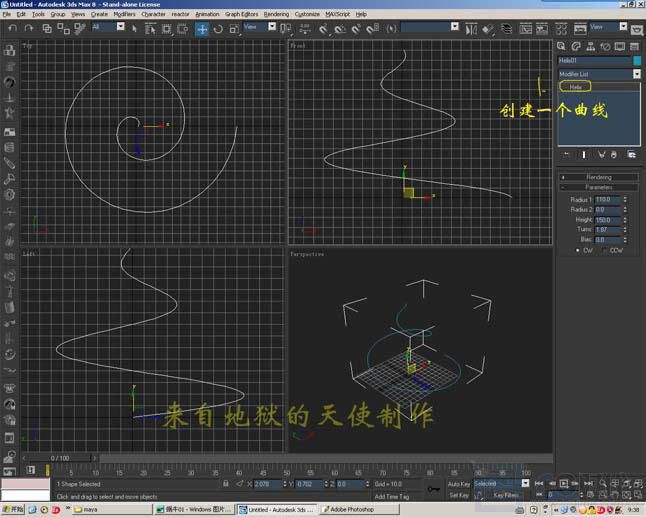The image size is (646, 517).
Task: Click the Mirror tool icon
Action: coord(470,29)
